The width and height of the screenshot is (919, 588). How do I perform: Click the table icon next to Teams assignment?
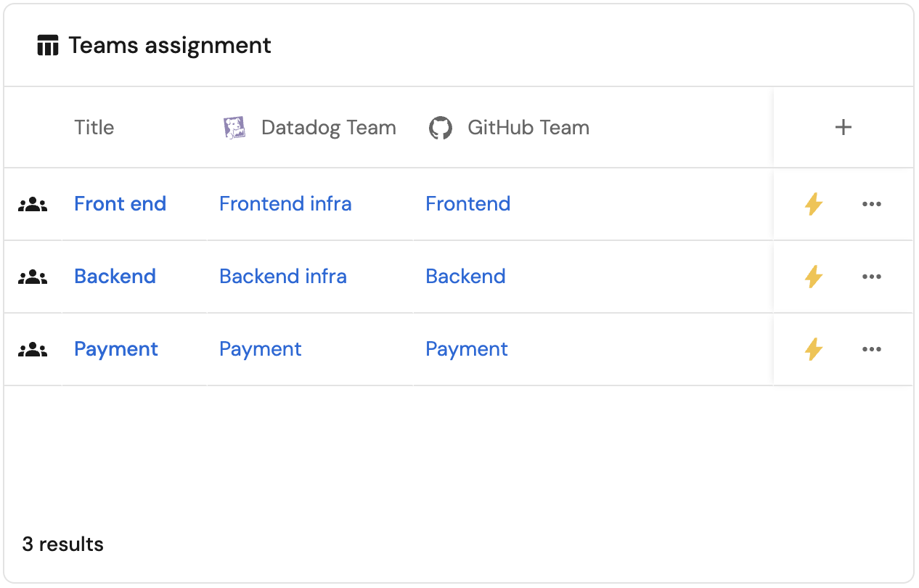(48, 46)
